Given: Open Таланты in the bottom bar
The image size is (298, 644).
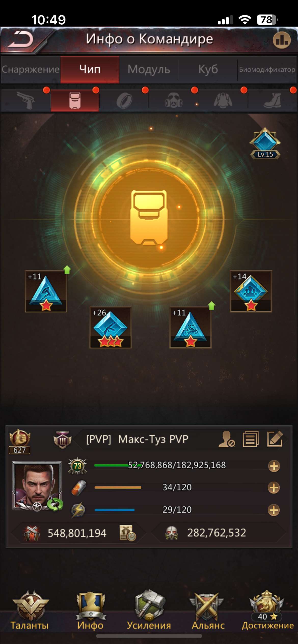Looking at the screenshot, I should click(30, 610).
